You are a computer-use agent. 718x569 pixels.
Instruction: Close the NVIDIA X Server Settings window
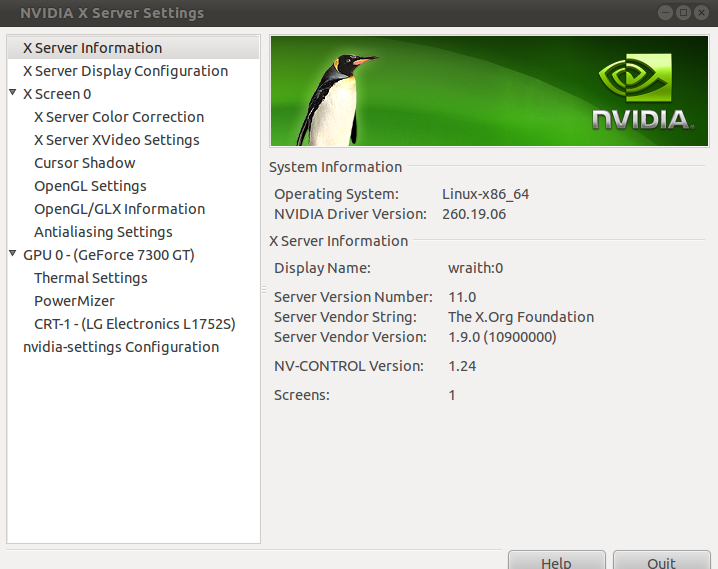[x=701, y=13]
